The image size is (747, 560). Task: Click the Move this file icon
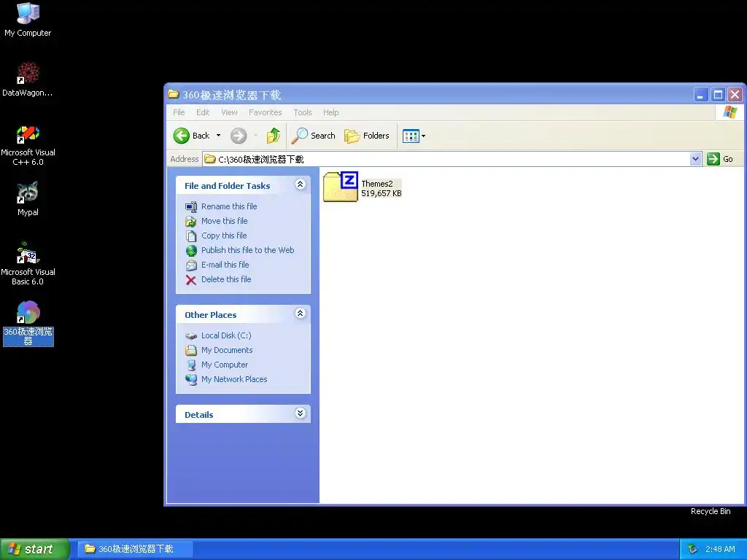tap(191, 222)
